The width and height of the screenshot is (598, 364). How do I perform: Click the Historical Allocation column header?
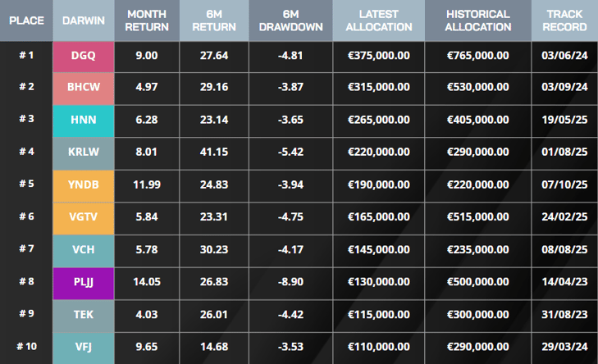pyautogui.click(x=478, y=20)
